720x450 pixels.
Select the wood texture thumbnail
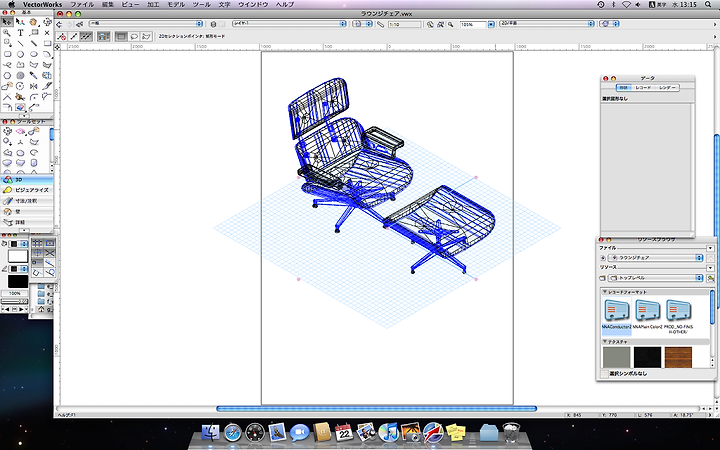click(678, 357)
